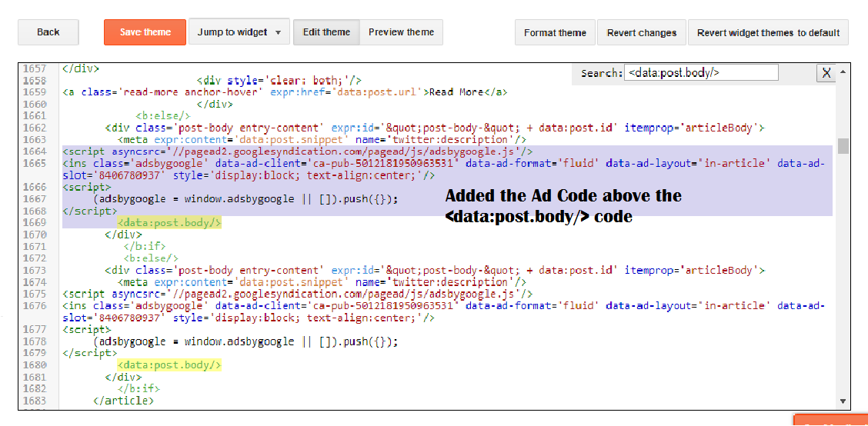The width and height of the screenshot is (868, 426).
Task: Click line number 1680 in gutter
Action: click(35, 365)
